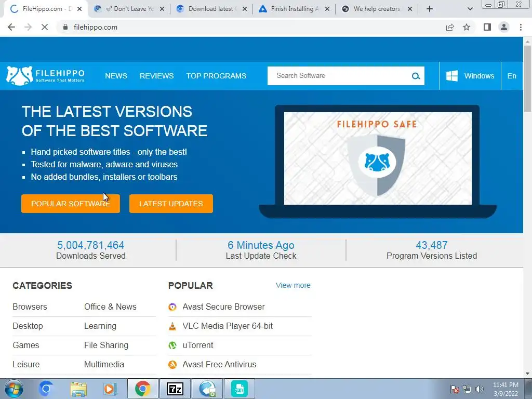Open the Browsers category
Screen dimensions: 532x399
point(30,307)
